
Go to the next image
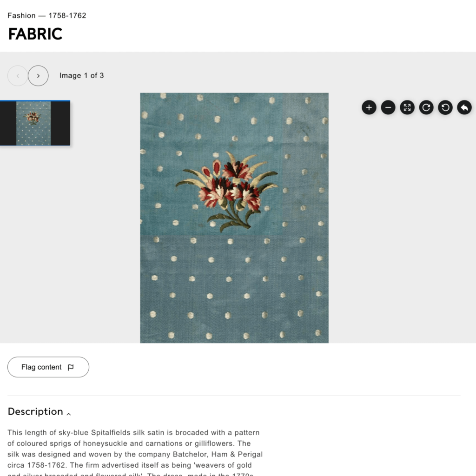coord(38,76)
